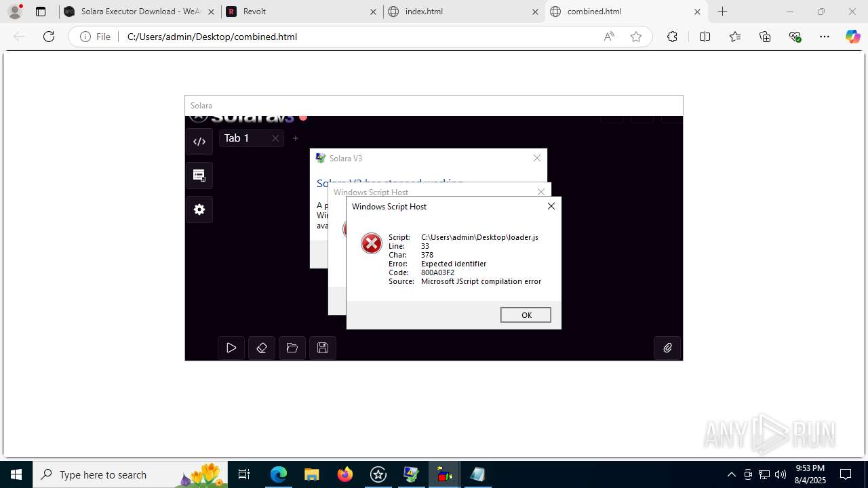This screenshot has height=488, width=868.
Task: Close the front Windows Script Host dialog
Action: [551, 206]
